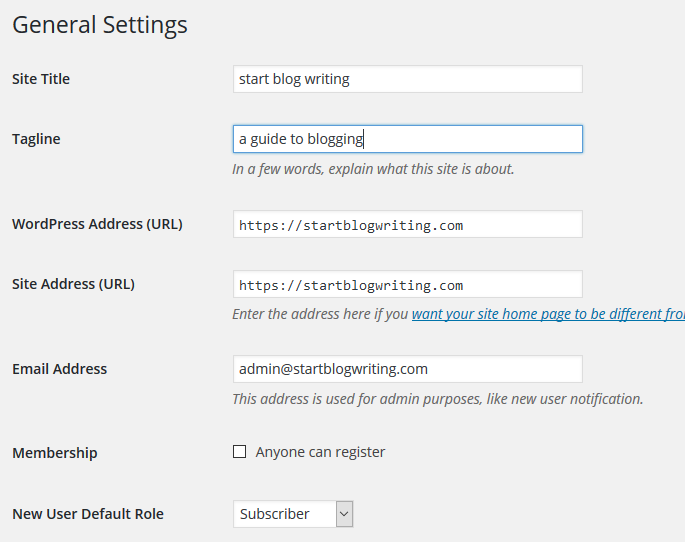This screenshot has width=685, height=542.
Task: Enable the Anyone can register checkbox
Action: [x=239, y=452]
